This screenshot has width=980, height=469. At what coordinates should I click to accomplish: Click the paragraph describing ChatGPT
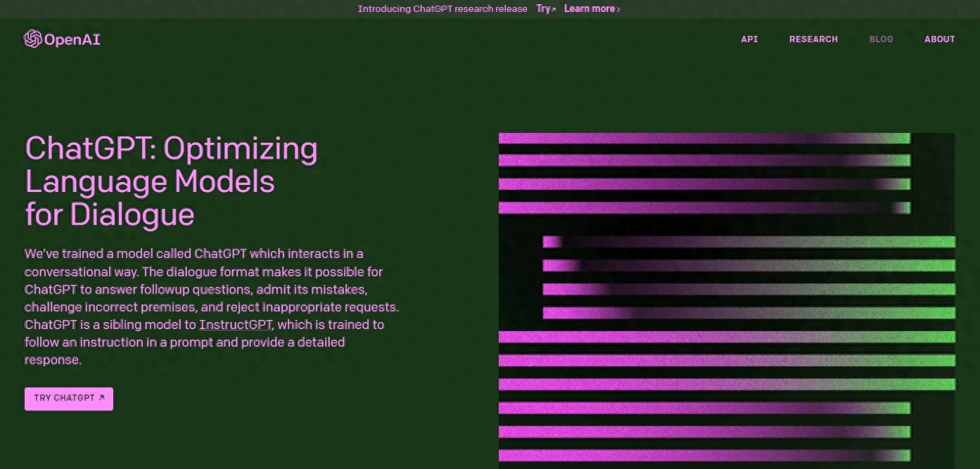(x=211, y=307)
